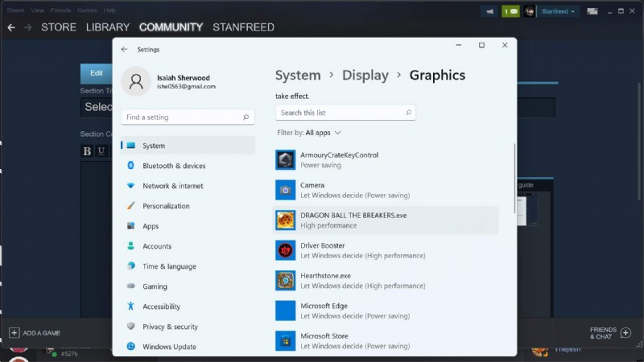Toggle Underline formatting in Steam editor

pyautogui.click(x=101, y=151)
